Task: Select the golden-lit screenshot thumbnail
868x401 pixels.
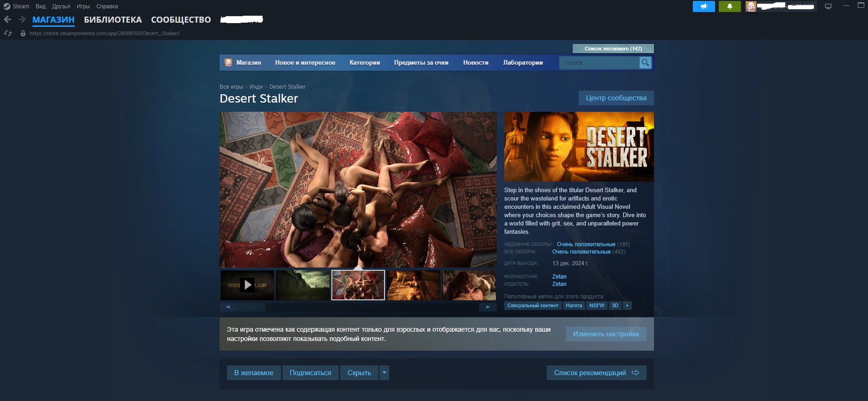Action: pos(414,285)
